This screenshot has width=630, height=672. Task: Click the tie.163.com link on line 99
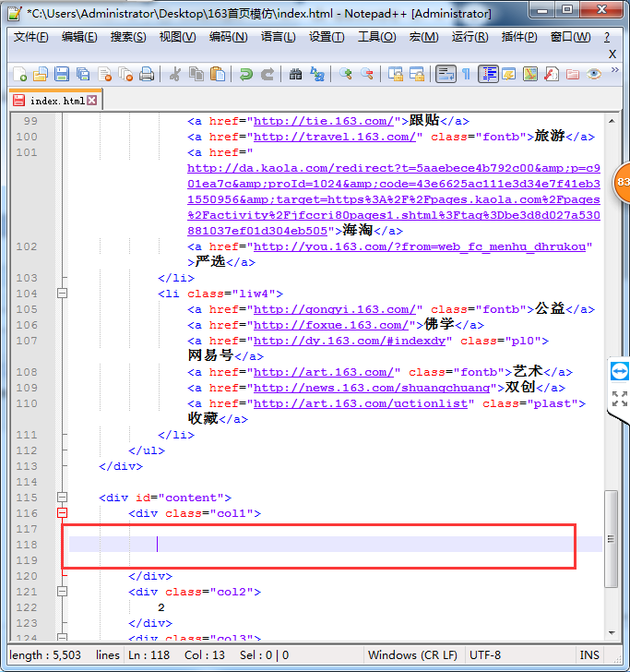(324, 121)
